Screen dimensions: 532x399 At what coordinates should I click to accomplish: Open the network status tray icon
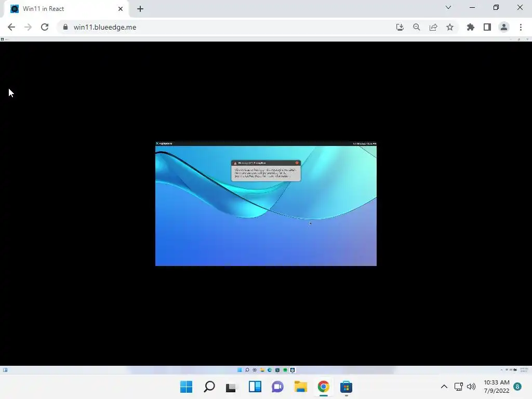(x=458, y=387)
